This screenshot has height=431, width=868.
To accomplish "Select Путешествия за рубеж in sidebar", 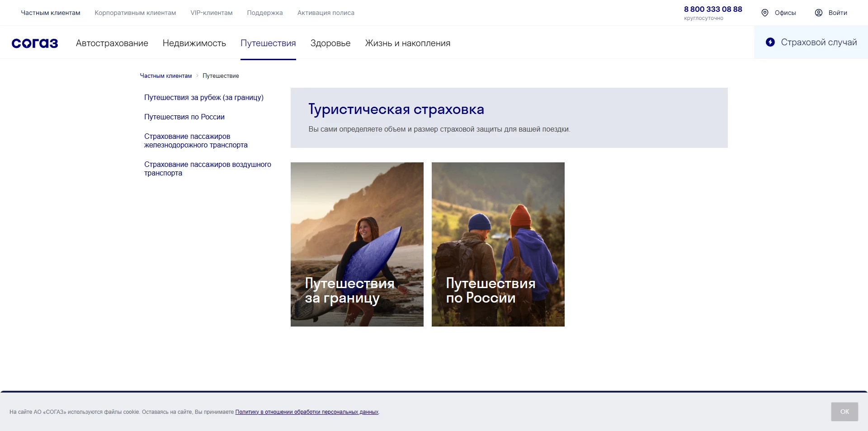I will pos(203,98).
